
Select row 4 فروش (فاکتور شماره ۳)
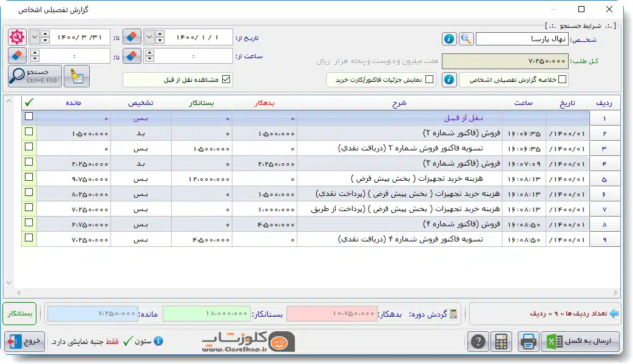(x=321, y=163)
